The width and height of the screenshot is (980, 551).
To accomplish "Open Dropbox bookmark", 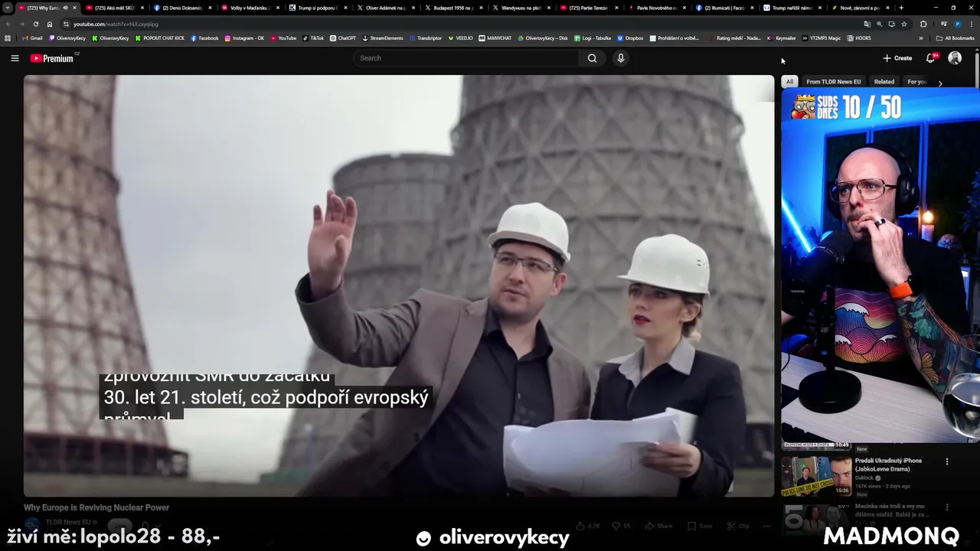I will tap(630, 37).
